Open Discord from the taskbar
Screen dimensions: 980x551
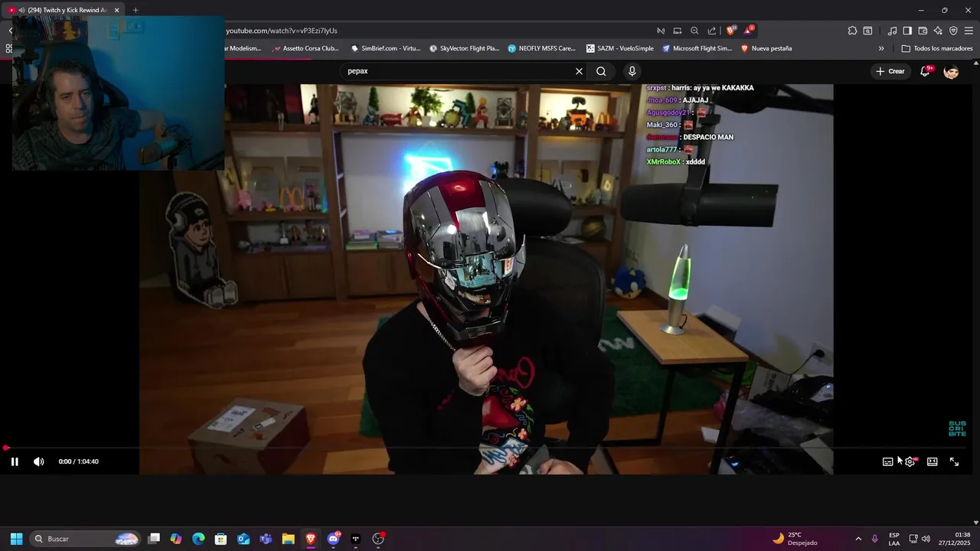coord(334,539)
